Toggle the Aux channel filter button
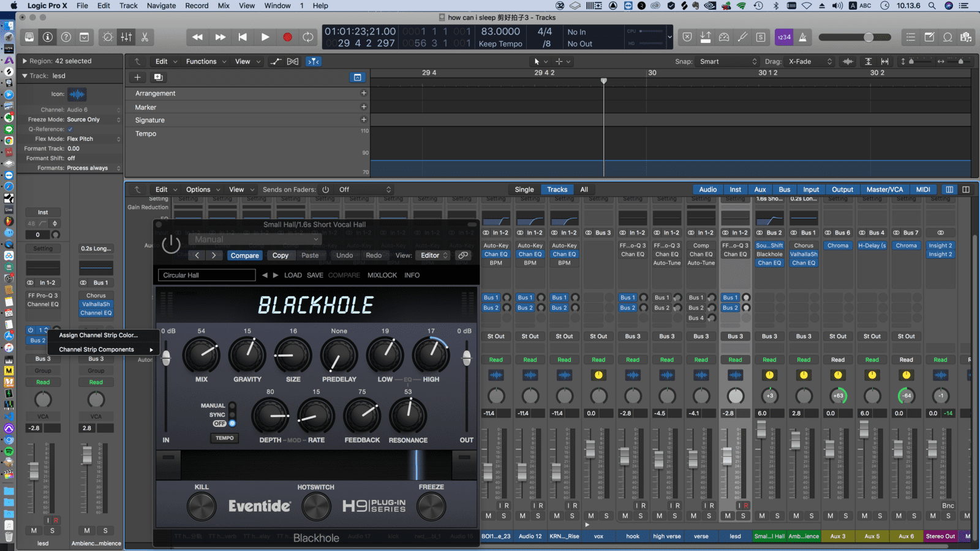Viewport: 980px width, 551px height. 760,190
